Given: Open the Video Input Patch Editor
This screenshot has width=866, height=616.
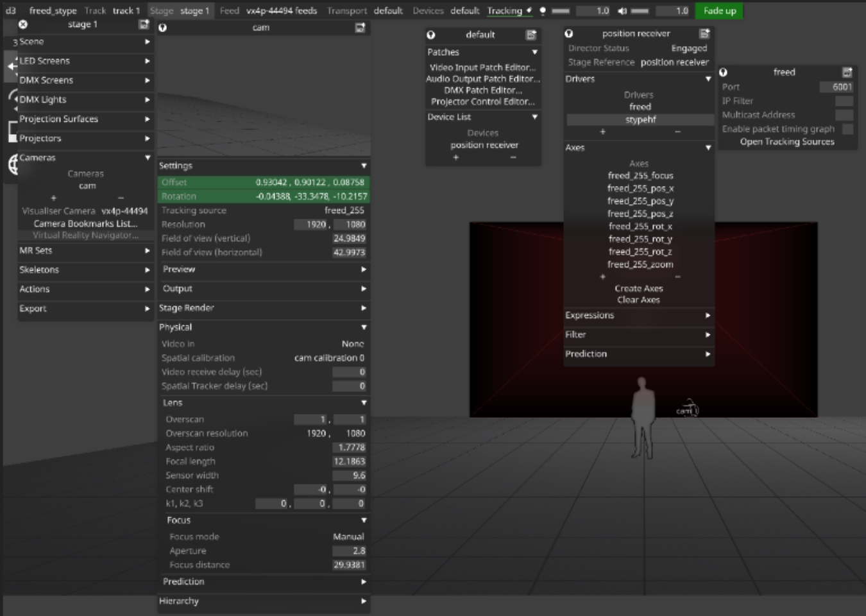Looking at the screenshot, I should click(x=483, y=67).
